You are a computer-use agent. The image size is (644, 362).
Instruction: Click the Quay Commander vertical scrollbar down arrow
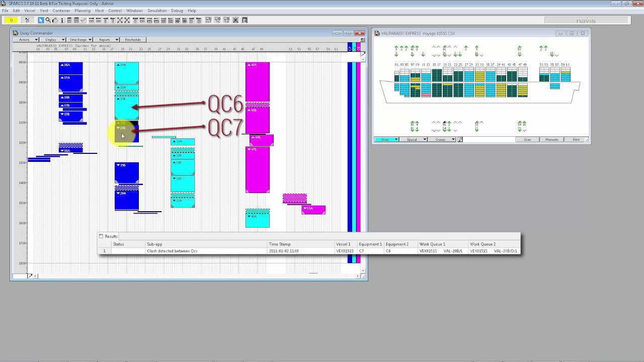[x=364, y=271]
